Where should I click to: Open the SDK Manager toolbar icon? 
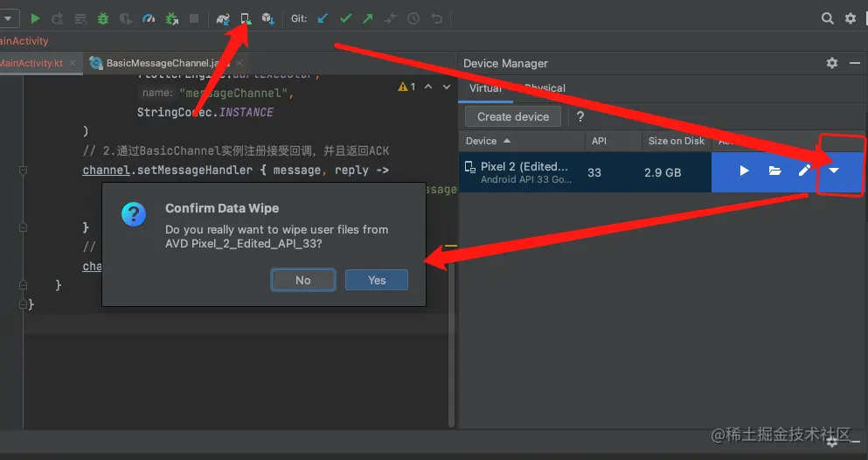click(268, 19)
